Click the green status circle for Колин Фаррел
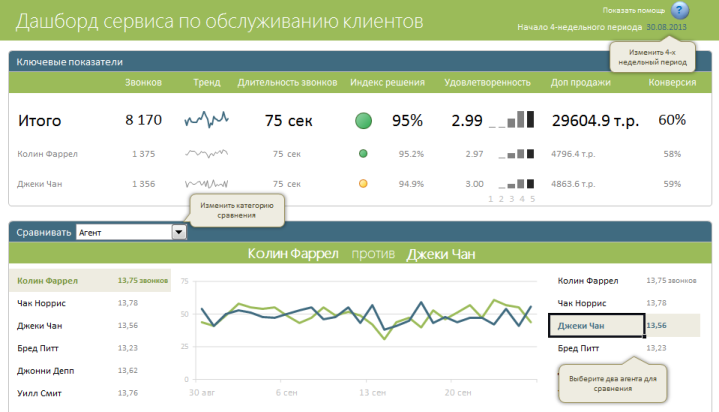 363,154
